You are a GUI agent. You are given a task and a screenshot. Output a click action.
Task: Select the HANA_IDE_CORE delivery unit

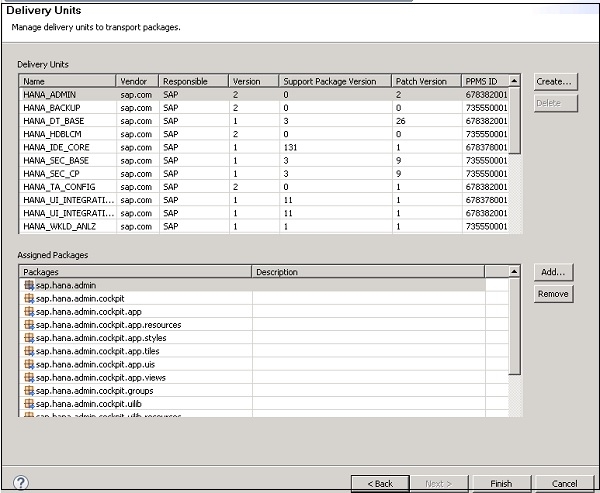tap(264, 147)
